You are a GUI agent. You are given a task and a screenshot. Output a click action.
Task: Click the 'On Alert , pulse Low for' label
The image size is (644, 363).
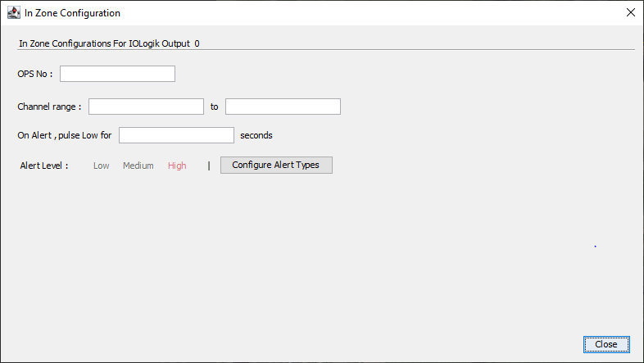(65, 135)
